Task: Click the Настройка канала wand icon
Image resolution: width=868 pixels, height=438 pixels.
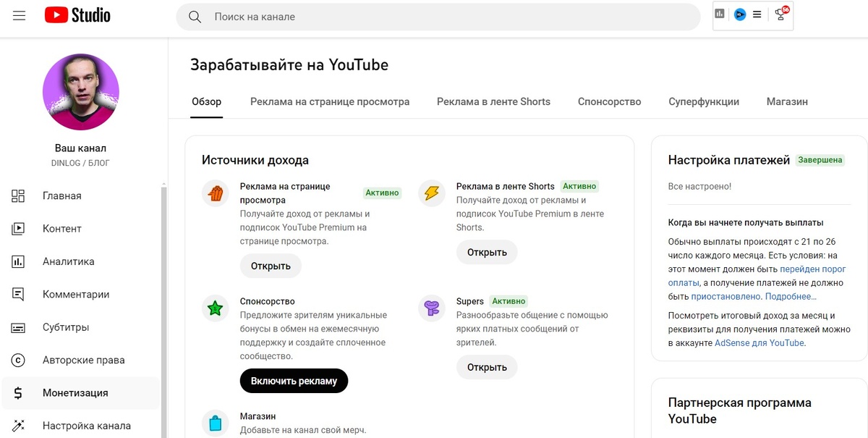Action: click(x=19, y=426)
